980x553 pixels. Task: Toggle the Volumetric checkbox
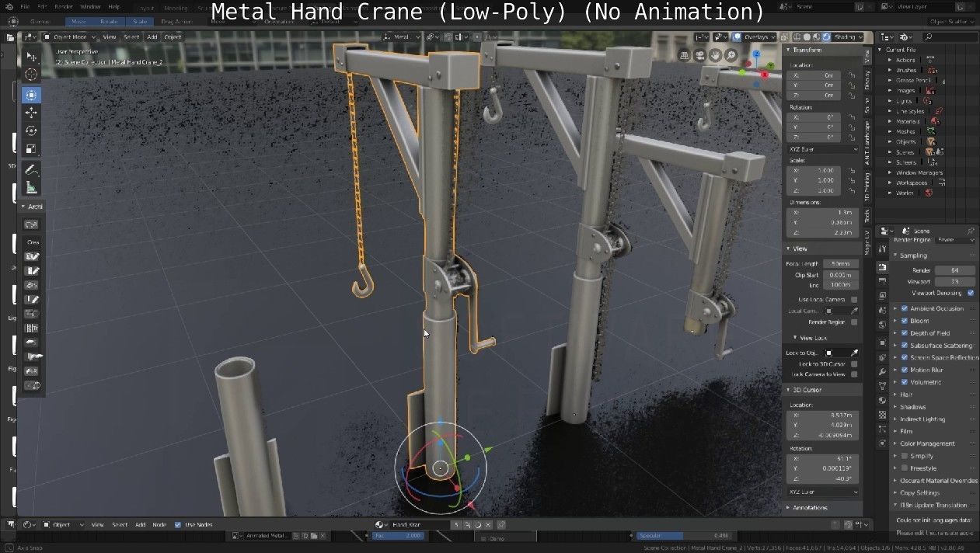coord(905,382)
